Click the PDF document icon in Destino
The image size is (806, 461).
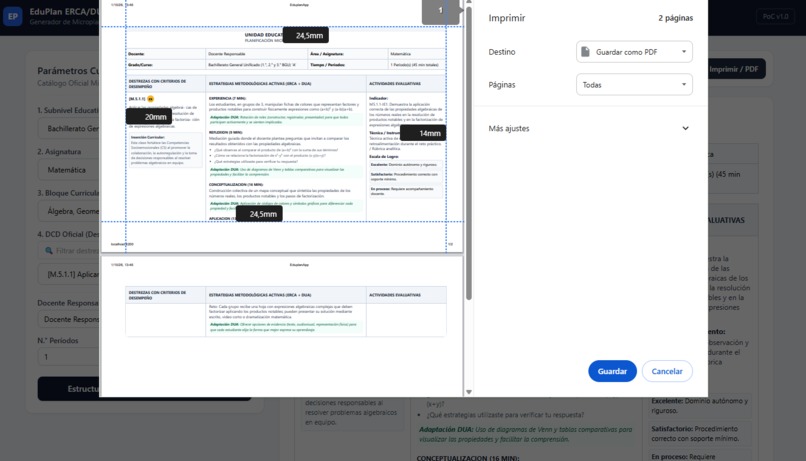585,52
